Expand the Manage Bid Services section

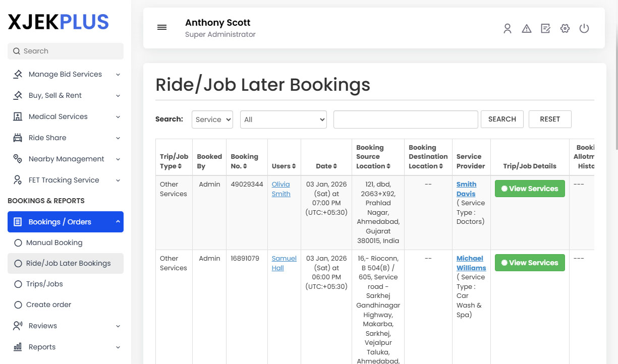click(x=65, y=74)
